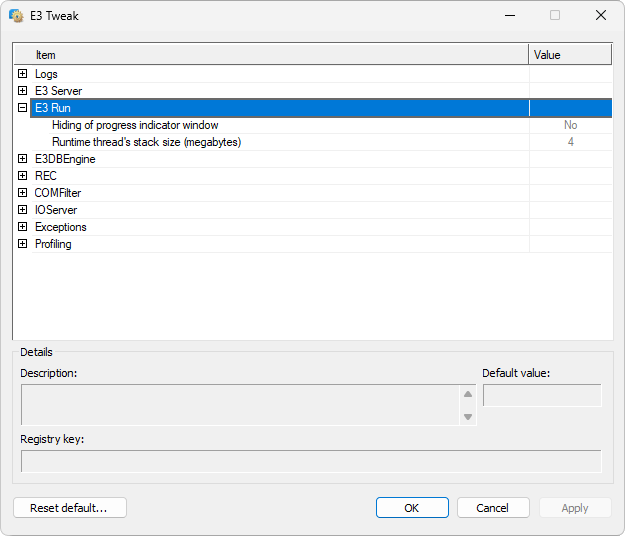
Task: Expand the COMFilter tree node
Action: point(22,193)
